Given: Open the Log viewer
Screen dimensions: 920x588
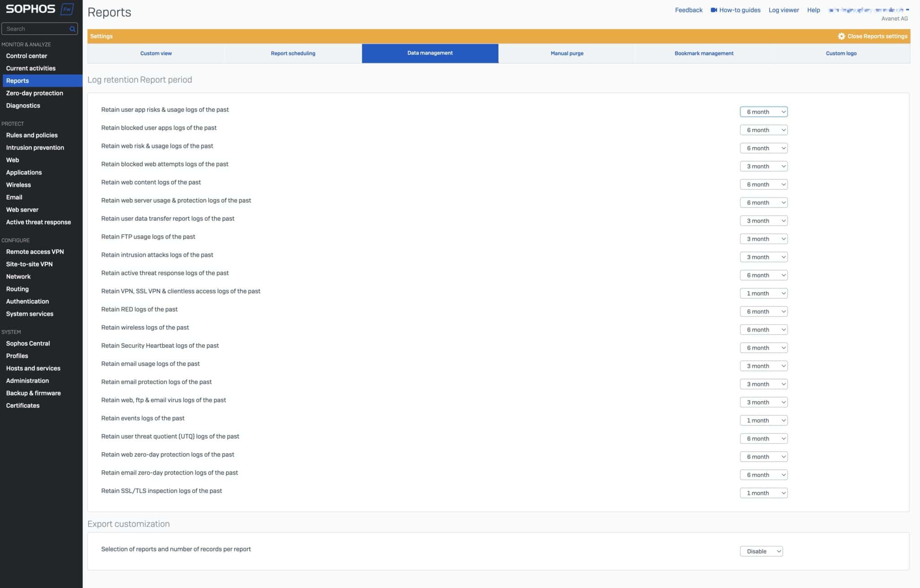Looking at the screenshot, I should 783,10.
